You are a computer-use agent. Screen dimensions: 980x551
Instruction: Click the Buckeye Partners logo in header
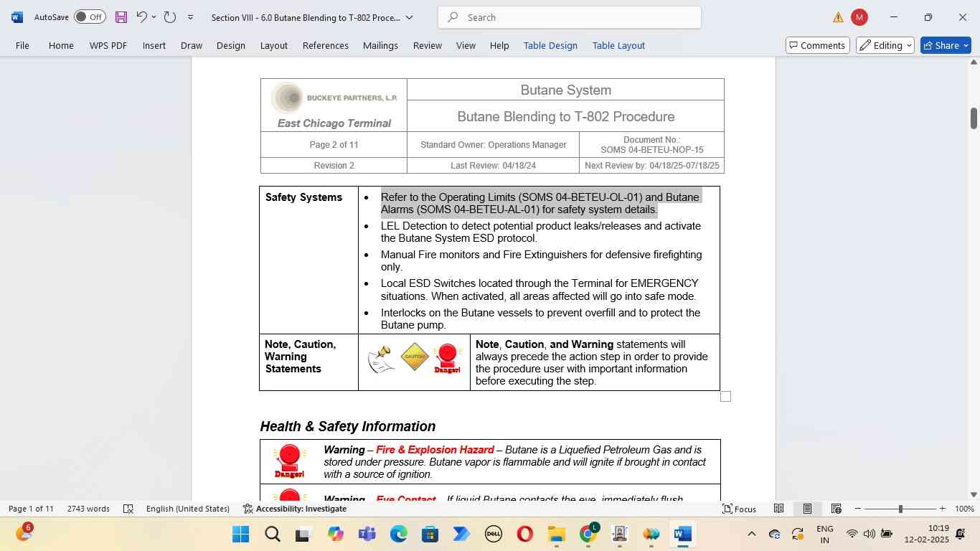pyautogui.click(x=334, y=98)
